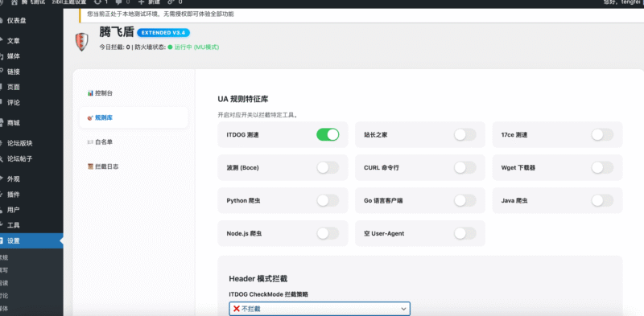Screen dimensions: 644x316
Task: Click the local test environment notice text
Action: click(160, 14)
